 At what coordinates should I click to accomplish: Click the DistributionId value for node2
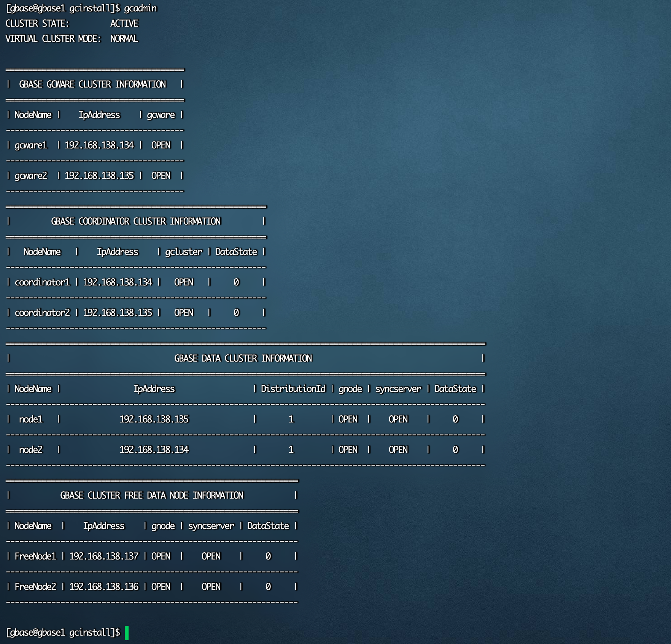click(x=291, y=450)
